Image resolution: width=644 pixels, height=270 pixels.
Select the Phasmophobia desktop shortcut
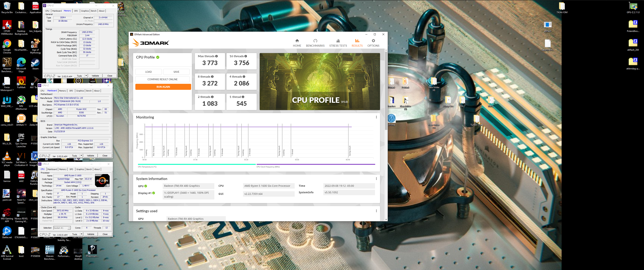pos(92,251)
